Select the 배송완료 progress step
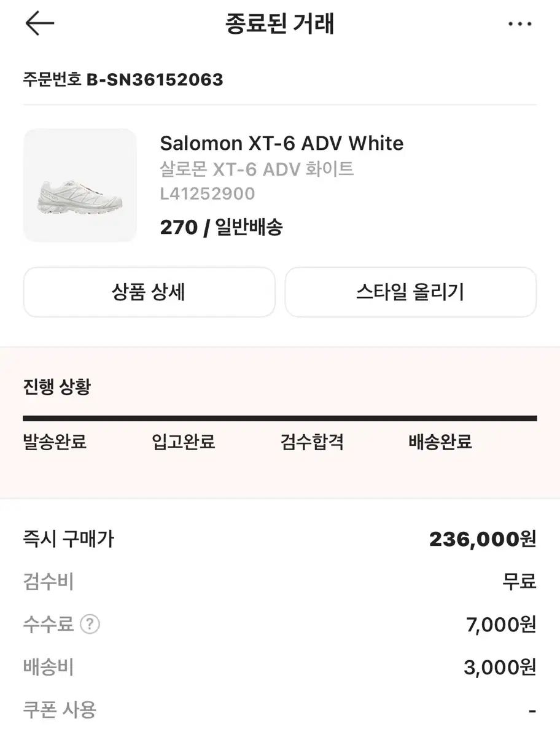Viewport: 560px width, 737px height. pos(440,442)
